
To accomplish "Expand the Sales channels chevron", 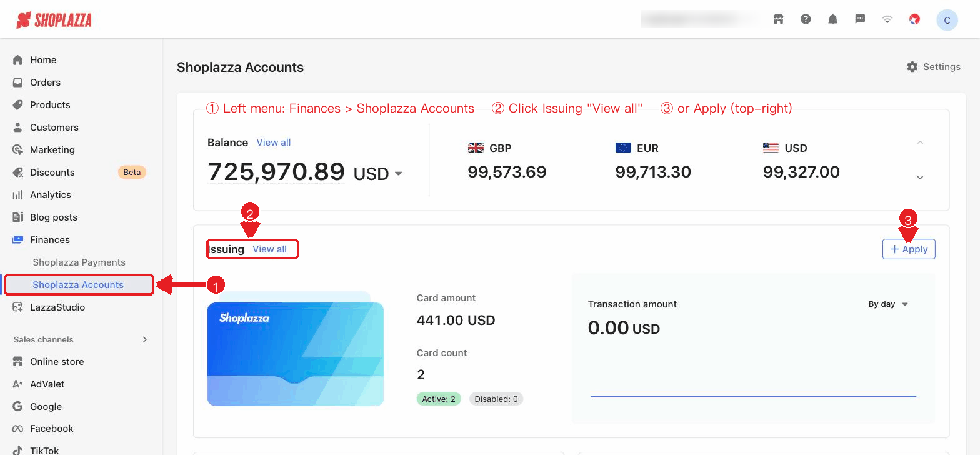I will (145, 340).
